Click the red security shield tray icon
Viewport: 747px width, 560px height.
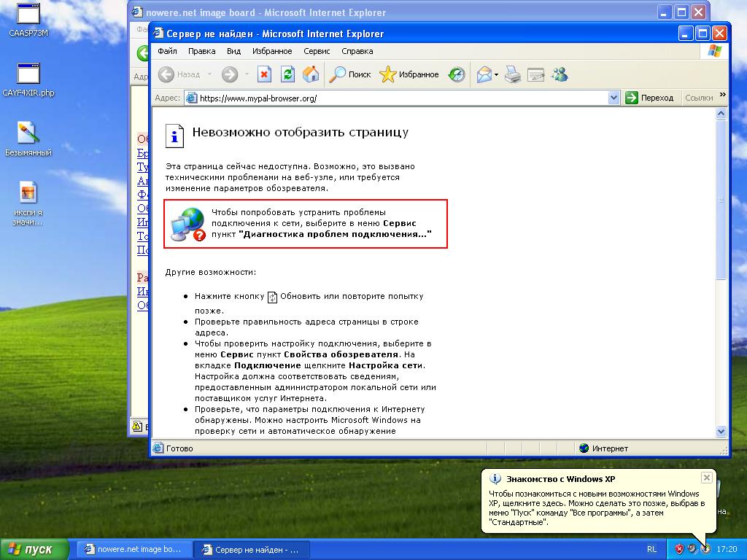click(679, 549)
